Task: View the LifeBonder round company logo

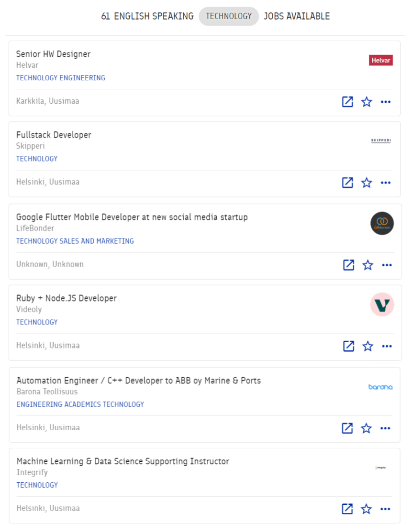Action: [382, 224]
